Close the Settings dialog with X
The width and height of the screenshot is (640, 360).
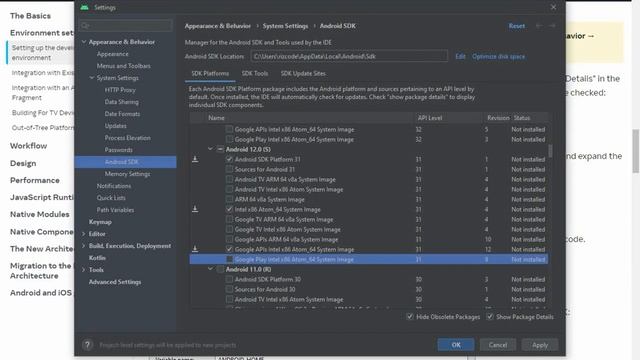[x=553, y=7]
